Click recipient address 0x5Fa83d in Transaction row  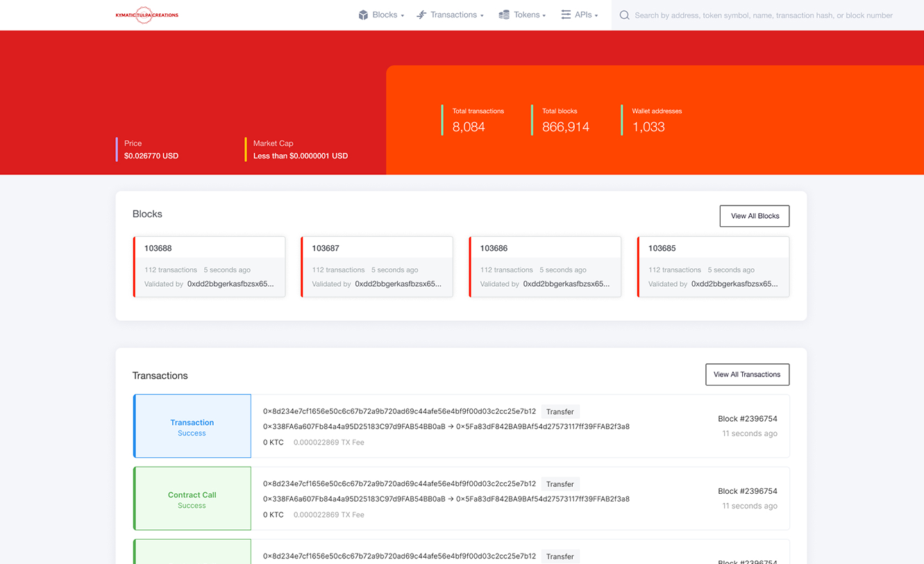pos(543,426)
